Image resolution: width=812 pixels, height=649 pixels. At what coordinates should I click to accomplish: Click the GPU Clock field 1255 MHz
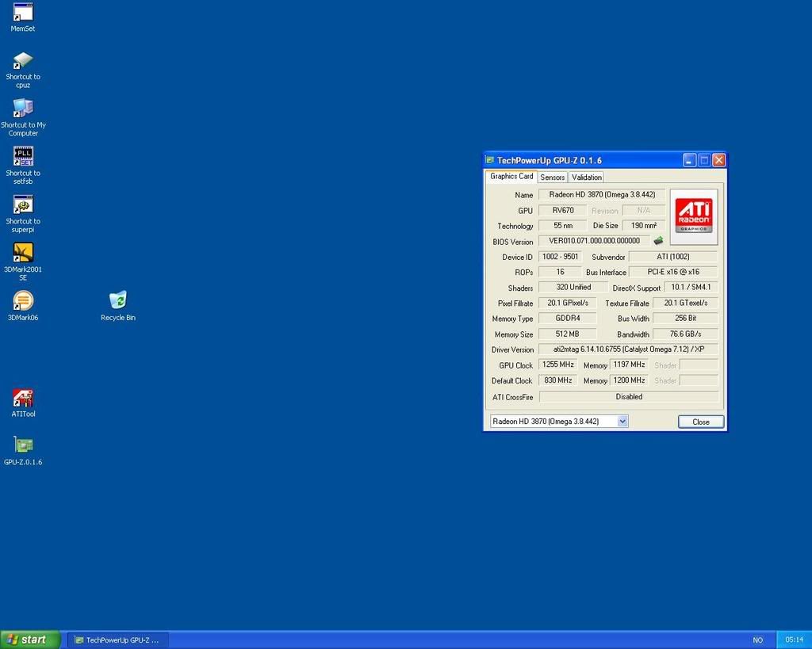coord(557,365)
